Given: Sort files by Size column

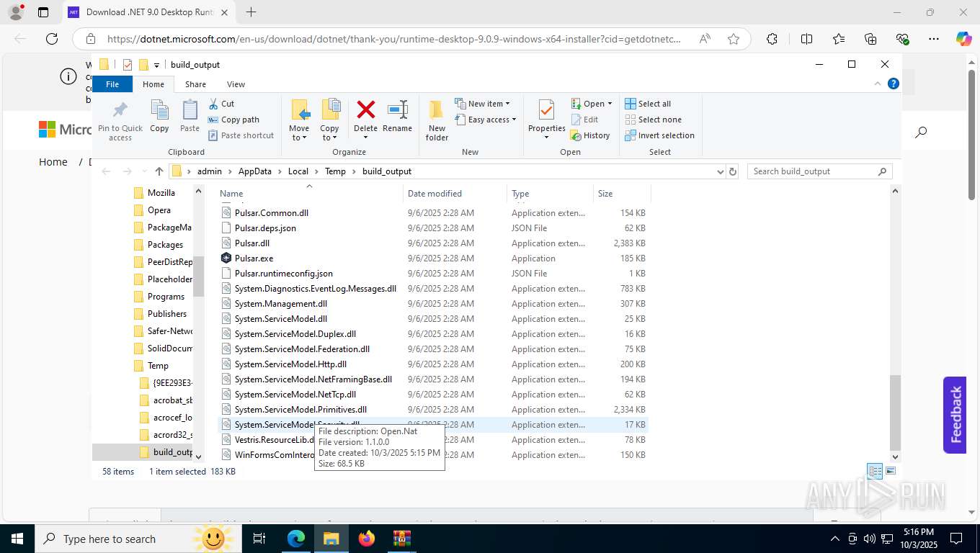Looking at the screenshot, I should [622, 194].
